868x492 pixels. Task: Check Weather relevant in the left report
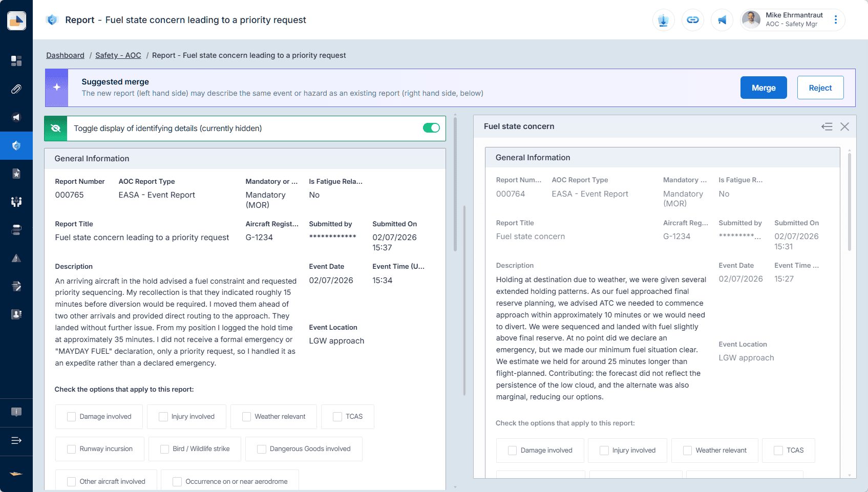(x=247, y=417)
